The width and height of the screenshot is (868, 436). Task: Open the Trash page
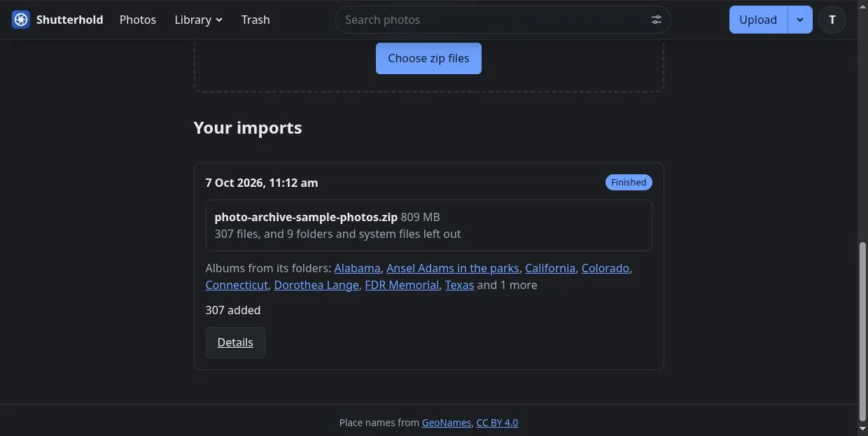click(255, 20)
